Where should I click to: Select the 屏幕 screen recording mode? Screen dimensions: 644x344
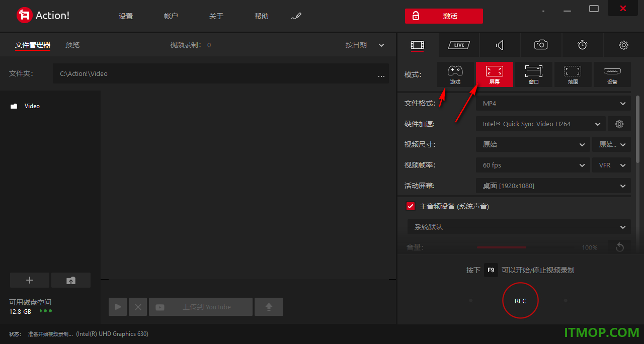[x=495, y=74]
